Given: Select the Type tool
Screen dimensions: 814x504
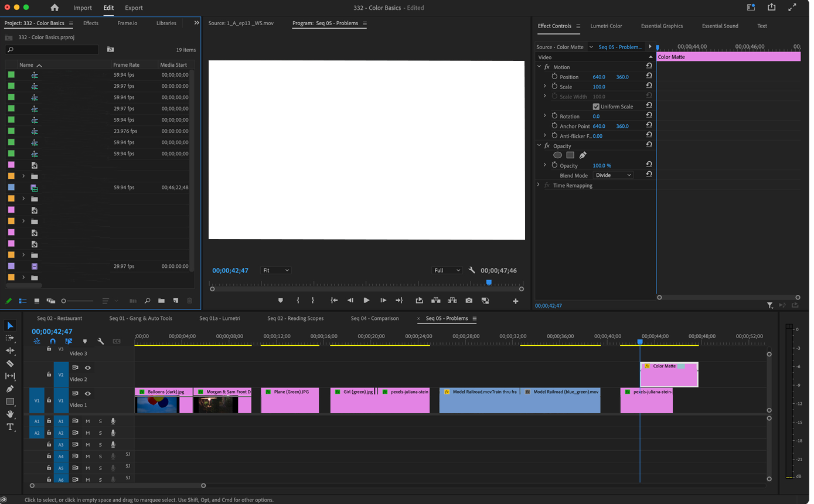Looking at the screenshot, I should point(10,427).
